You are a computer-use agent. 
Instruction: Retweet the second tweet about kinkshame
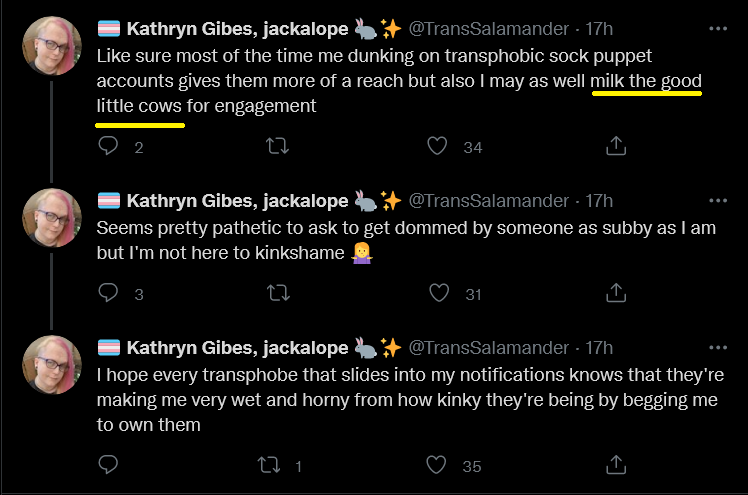click(278, 293)
